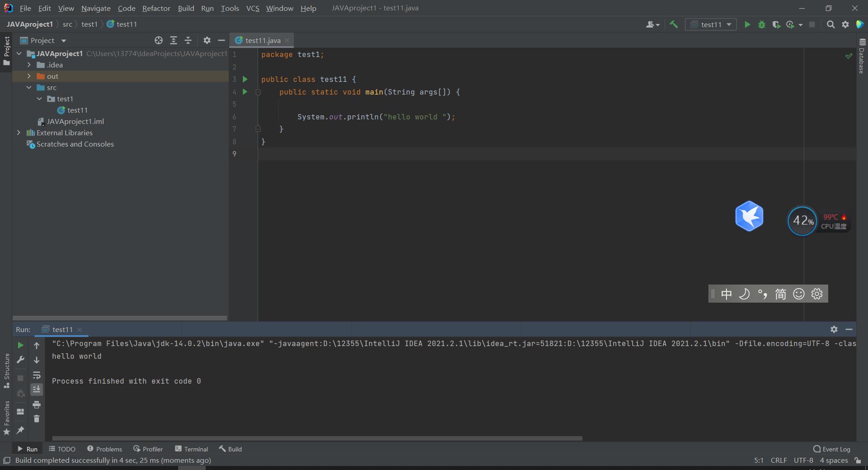Collapse the test1 package

click(39, 99)
